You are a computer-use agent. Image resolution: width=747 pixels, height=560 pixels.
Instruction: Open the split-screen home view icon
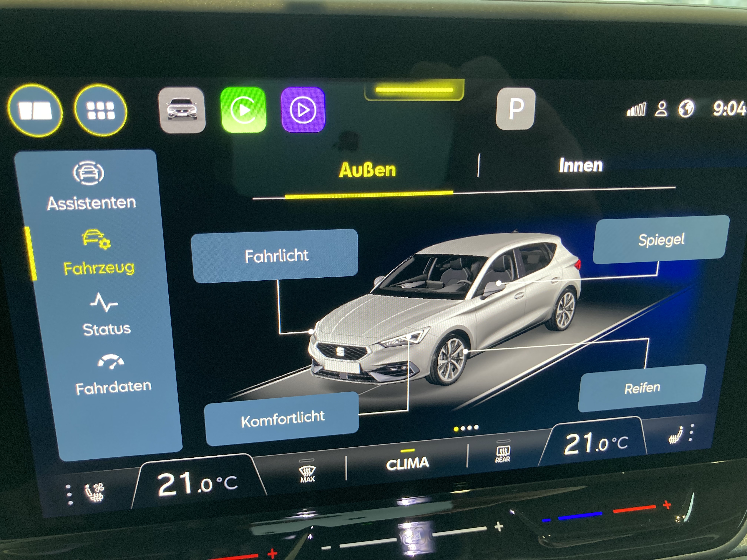pyautogui.click(x=35, y=110)
